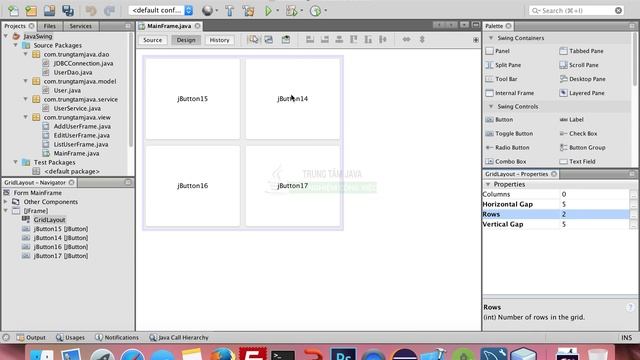Screen dimensions: 640x360
Task: Collapse the JavaSwing project node
Action: (6, 36)
